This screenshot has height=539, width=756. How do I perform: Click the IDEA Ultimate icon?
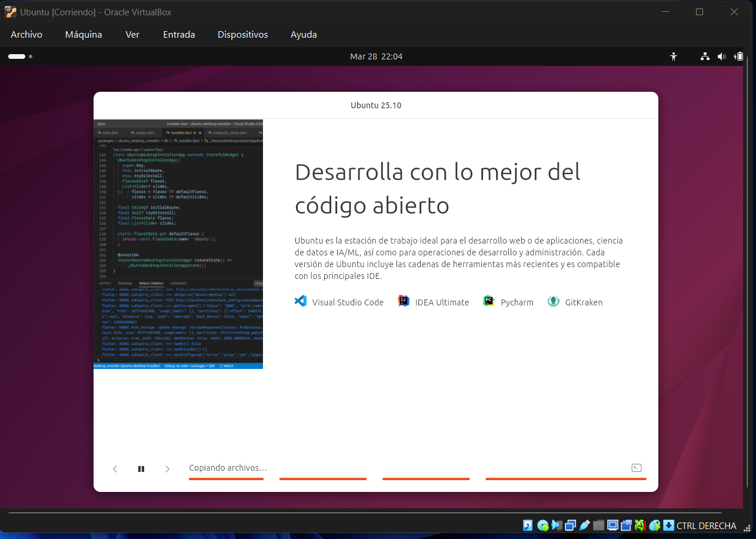[404, 301]
